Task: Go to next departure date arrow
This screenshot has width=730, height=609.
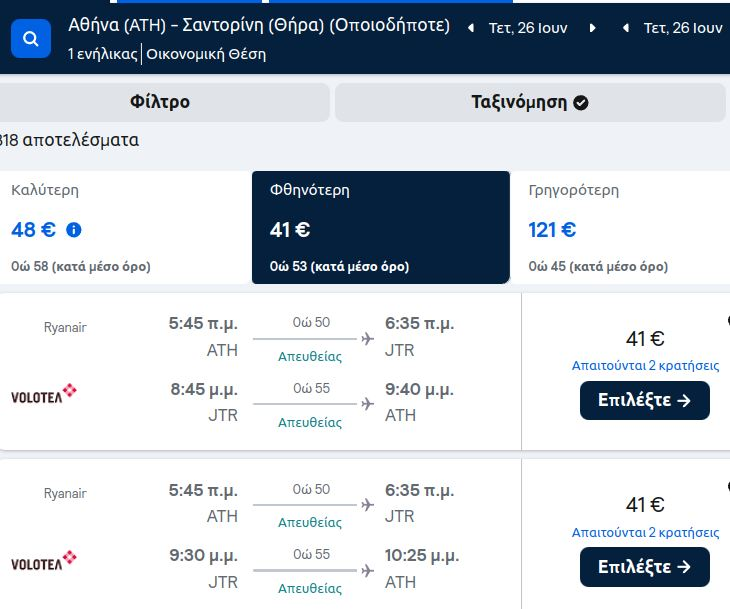Action: [x=592, y=28]
